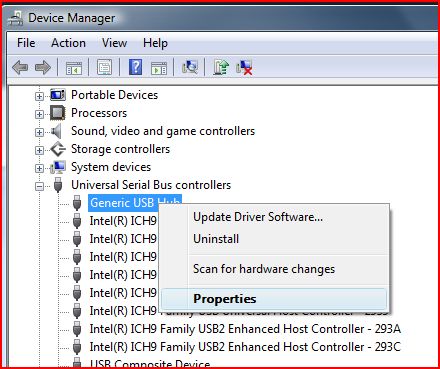The image size is (440, 369).
Task: Collapse Universal Serial Bus controllers
Action: [39, 186]
